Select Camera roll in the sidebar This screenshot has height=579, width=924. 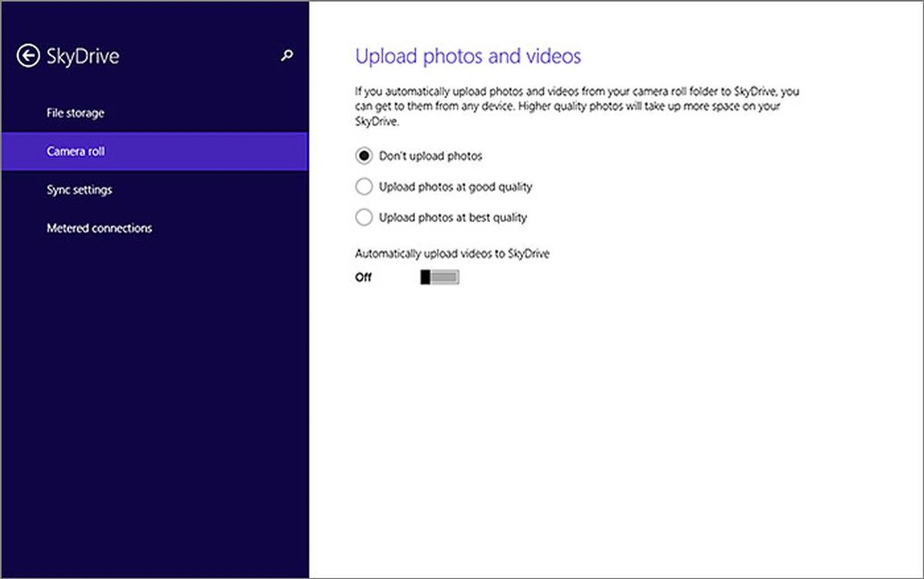click(76, 151)
